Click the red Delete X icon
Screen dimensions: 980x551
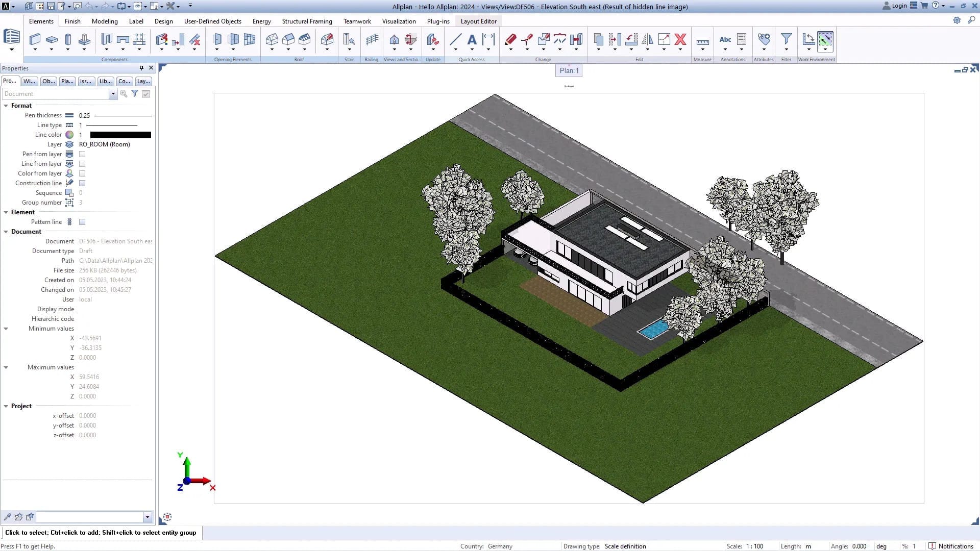pos(680,39)
